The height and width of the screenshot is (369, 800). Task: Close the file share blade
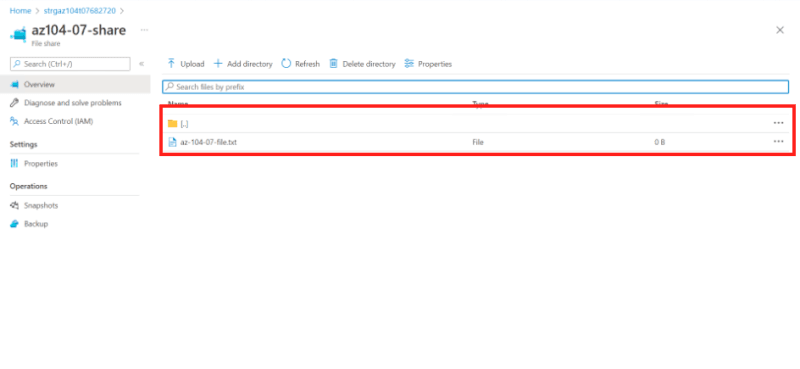(780, 30)
